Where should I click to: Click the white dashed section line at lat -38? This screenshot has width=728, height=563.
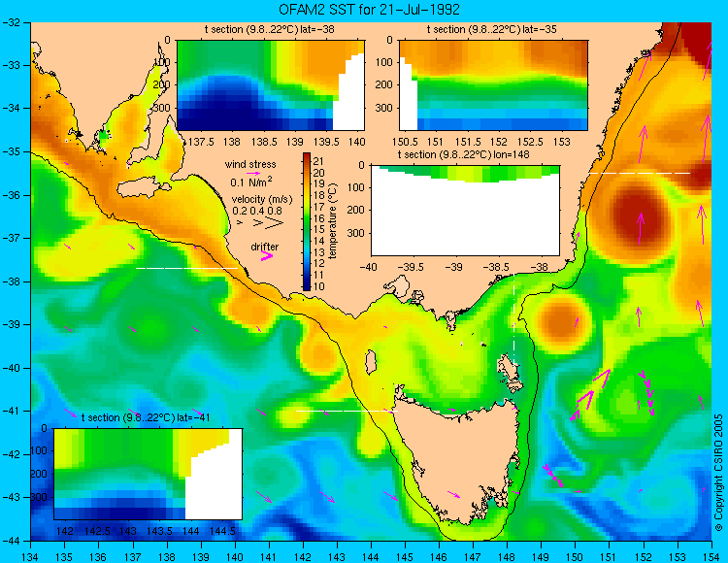click(186, 268)
